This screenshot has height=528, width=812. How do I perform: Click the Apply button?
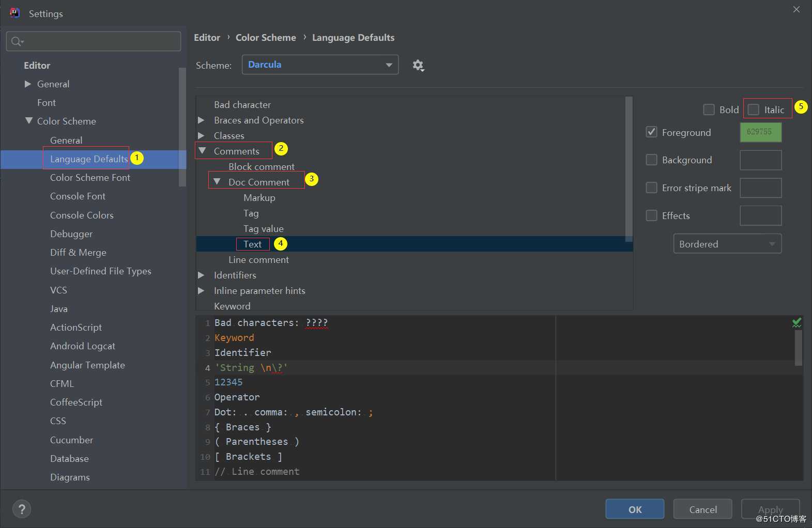(x=770, y=509)
